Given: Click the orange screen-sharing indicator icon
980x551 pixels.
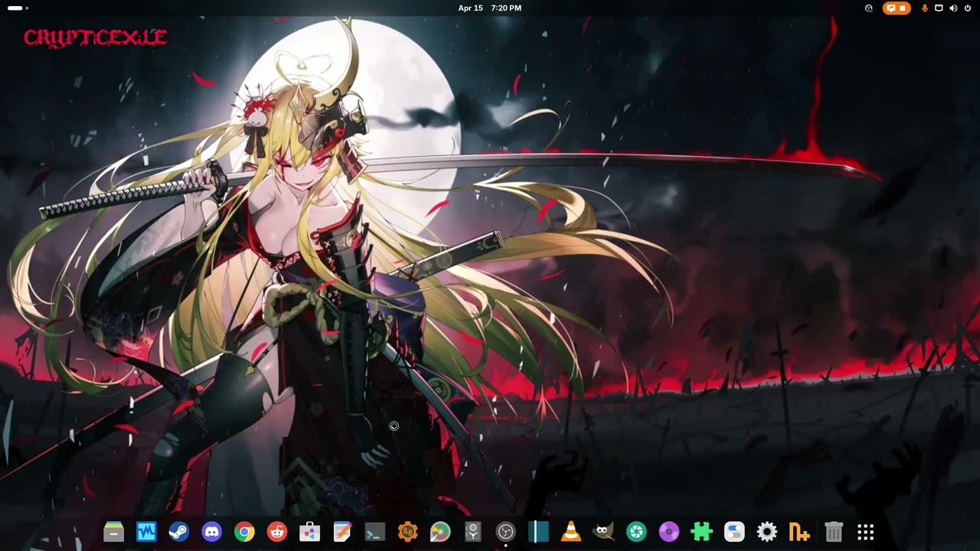Looking at the screenshot, I should [891, 8].
